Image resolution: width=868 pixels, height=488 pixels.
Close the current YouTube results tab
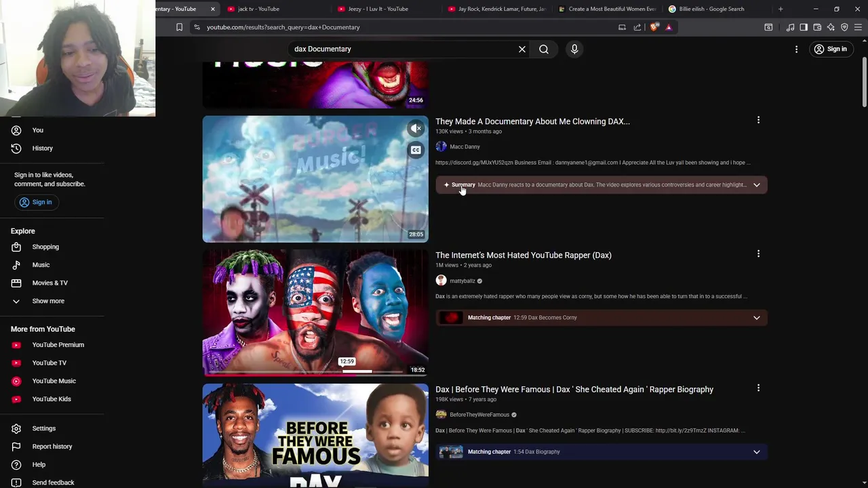pyautogui.click(x=213, y=9)
